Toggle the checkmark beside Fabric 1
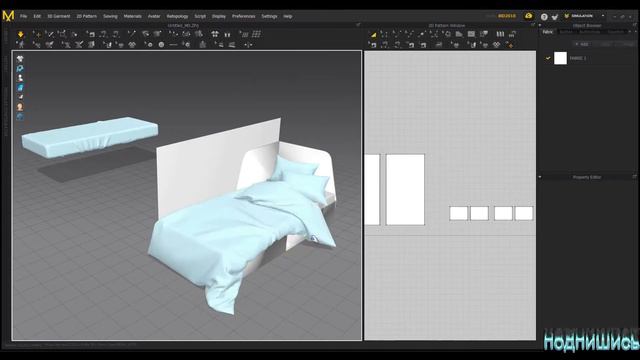 tap(548, 58)
